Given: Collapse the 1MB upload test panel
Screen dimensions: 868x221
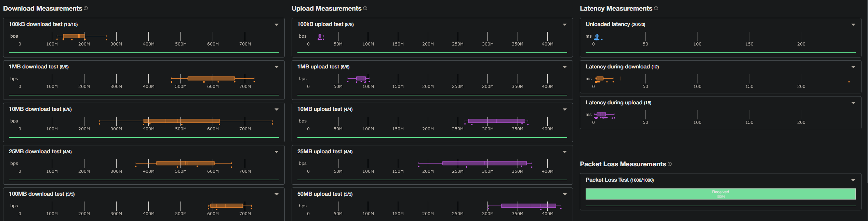Looking at the screenshot, I should pos(565,67).
